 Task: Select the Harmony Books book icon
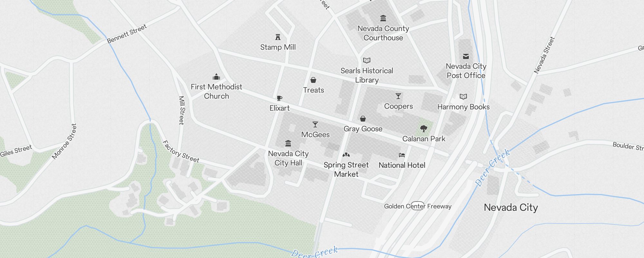coord(463,96)
